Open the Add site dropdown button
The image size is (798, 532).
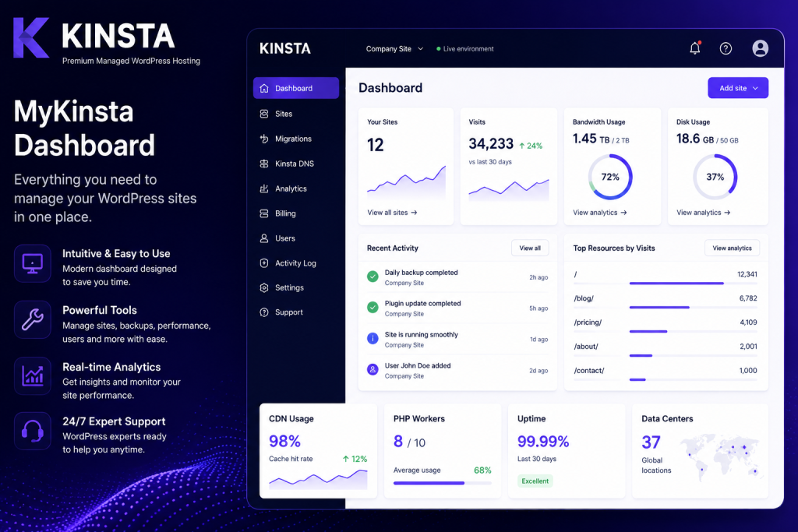click(738, 88)
